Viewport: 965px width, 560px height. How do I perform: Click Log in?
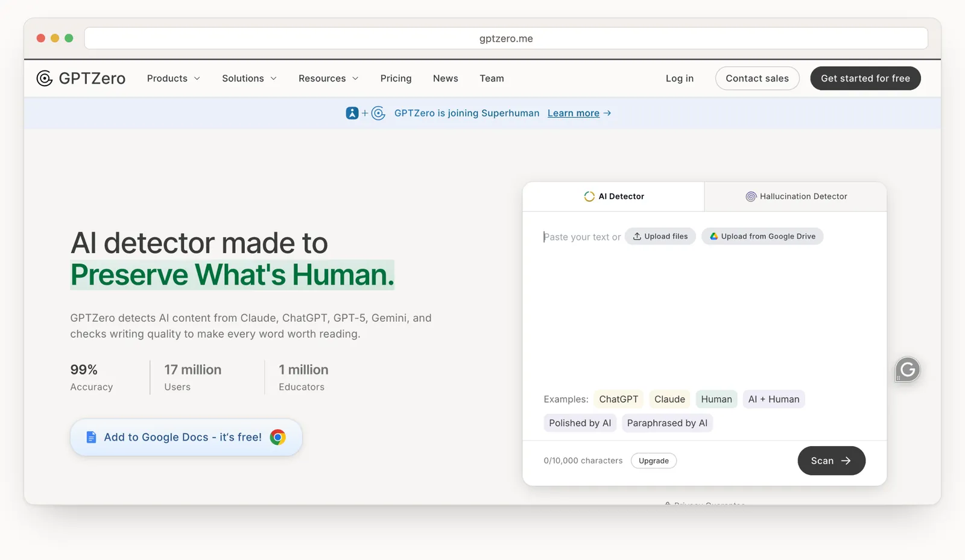pyautogui.click(x=680, y=78)
